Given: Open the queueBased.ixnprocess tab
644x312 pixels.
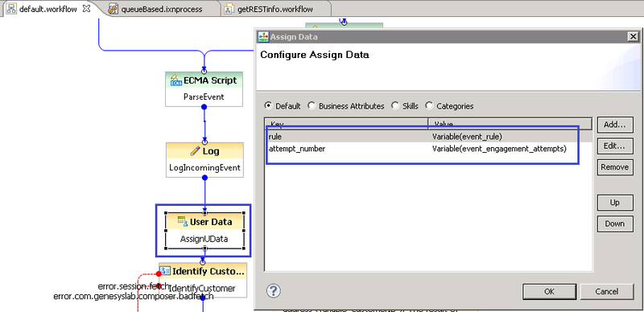Looking at the screenshot, I should click(x=162, y=9).
